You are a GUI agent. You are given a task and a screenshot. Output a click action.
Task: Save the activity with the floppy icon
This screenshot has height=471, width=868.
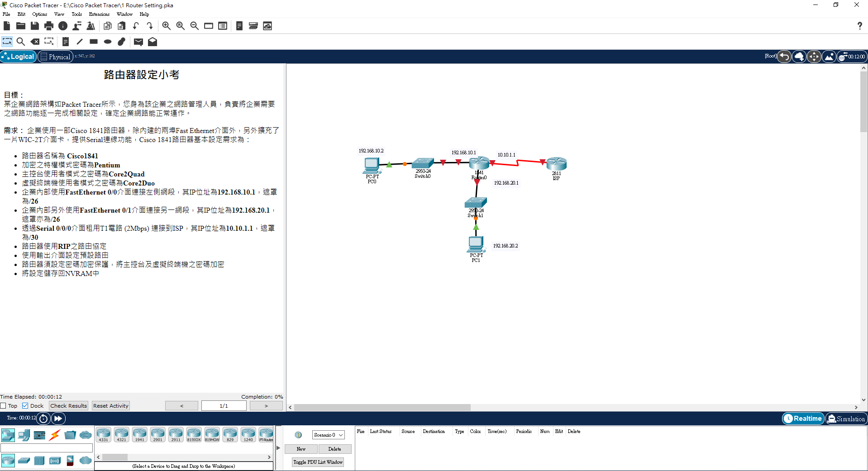click(x=35, y=26)
